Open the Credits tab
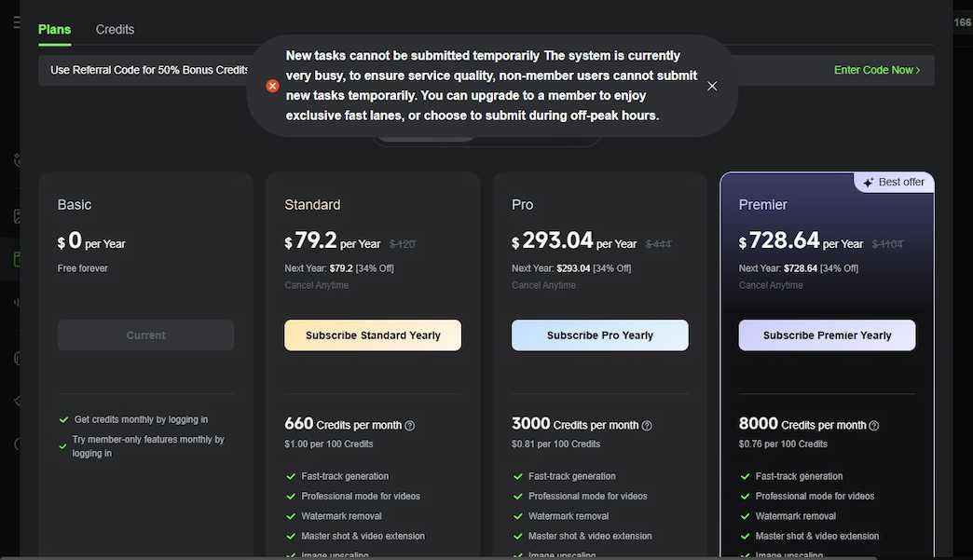 pos(115,30)
